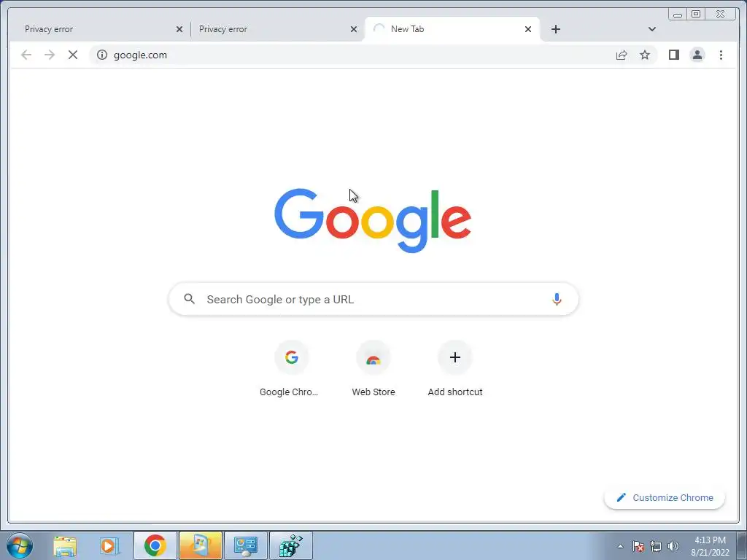Start voice search with microphone icon

[x=557, y=299]
